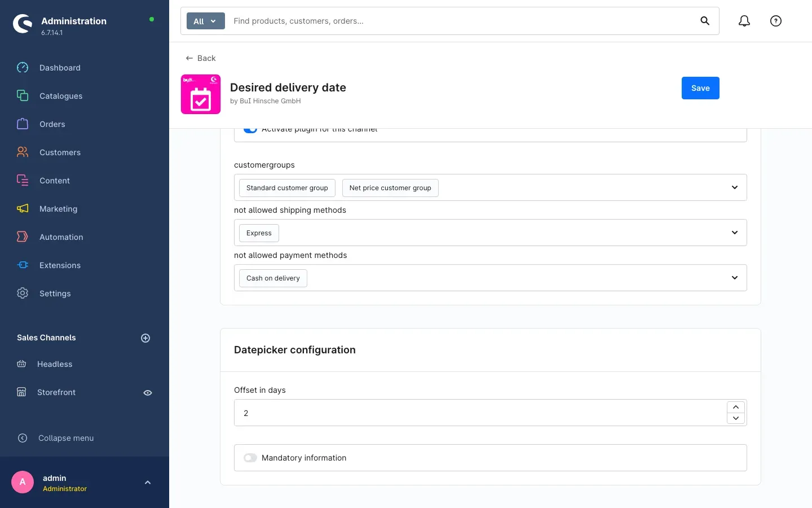Go Back to previous page
The height and width of the screenshot is (508, 812).
click(201, 58)
